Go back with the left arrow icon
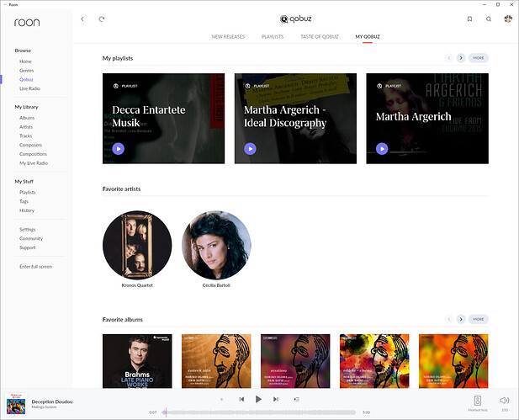519x420 pixels. pos(82,19)
